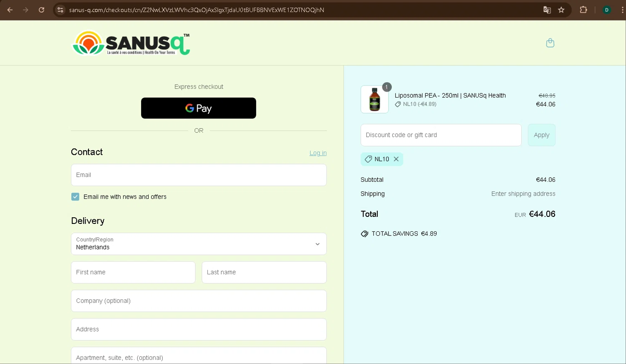Click the Apartment, suite, etc. field
The image size is (626, 364).
tap(199, 356)
